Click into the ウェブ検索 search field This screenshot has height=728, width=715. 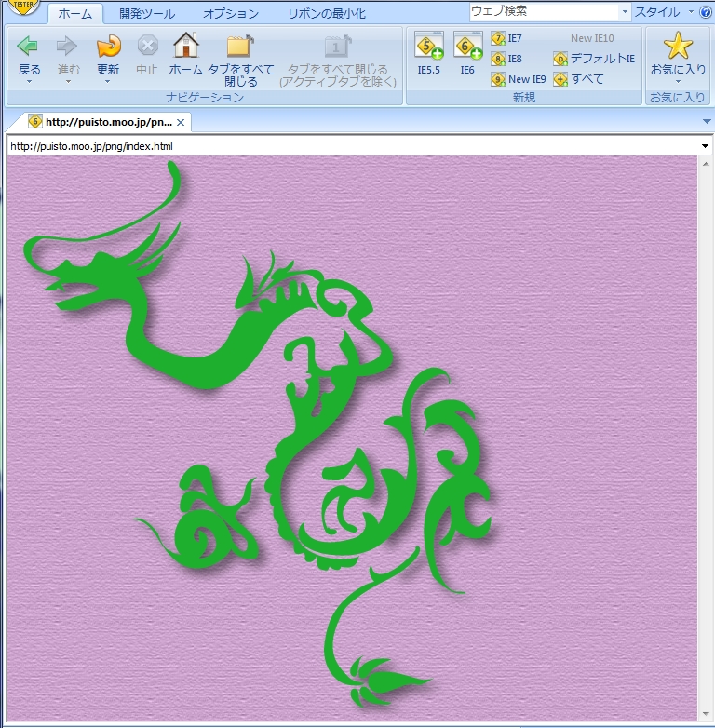point(544,11)
